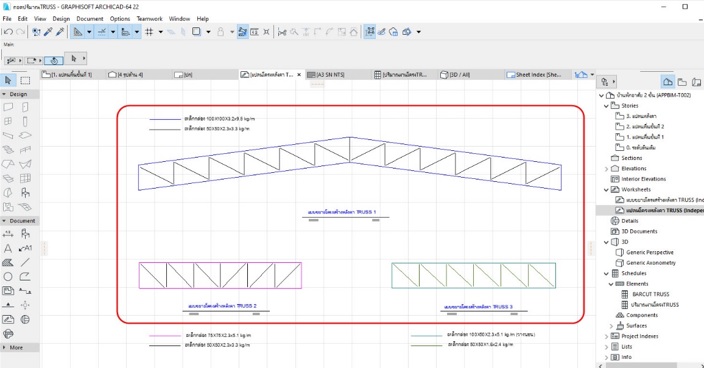The height and width of the screenshot is (368, 704).
Task: Open Generic Perspective in the Navigator
Action: (650, 252)
